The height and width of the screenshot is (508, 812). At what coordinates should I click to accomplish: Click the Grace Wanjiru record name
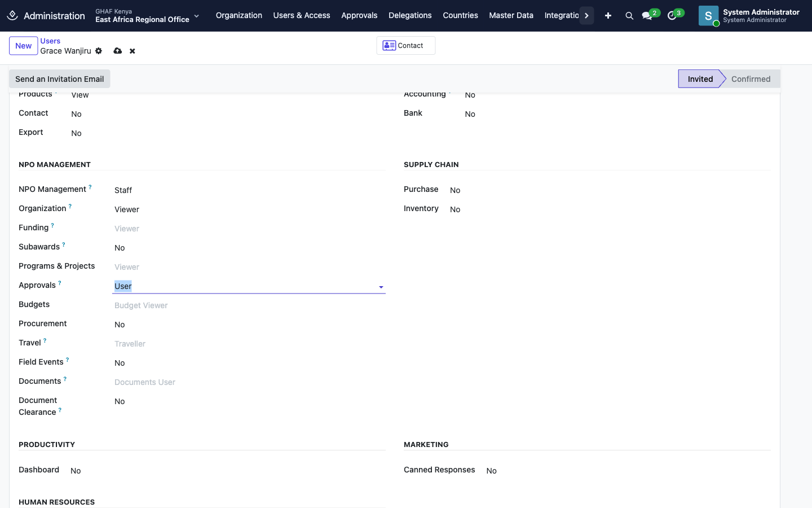(x=65, y=51)
